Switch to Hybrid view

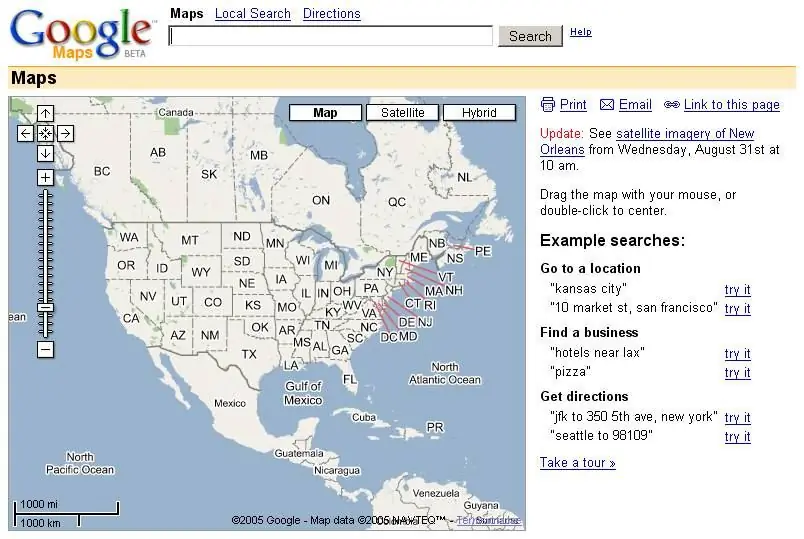pyautogui.click(x=479, y=113)
